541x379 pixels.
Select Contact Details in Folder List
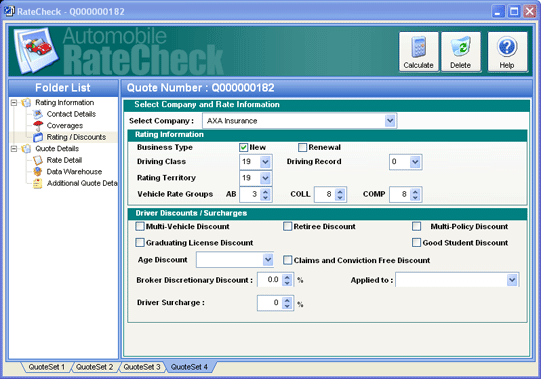[x=71, y=114]
